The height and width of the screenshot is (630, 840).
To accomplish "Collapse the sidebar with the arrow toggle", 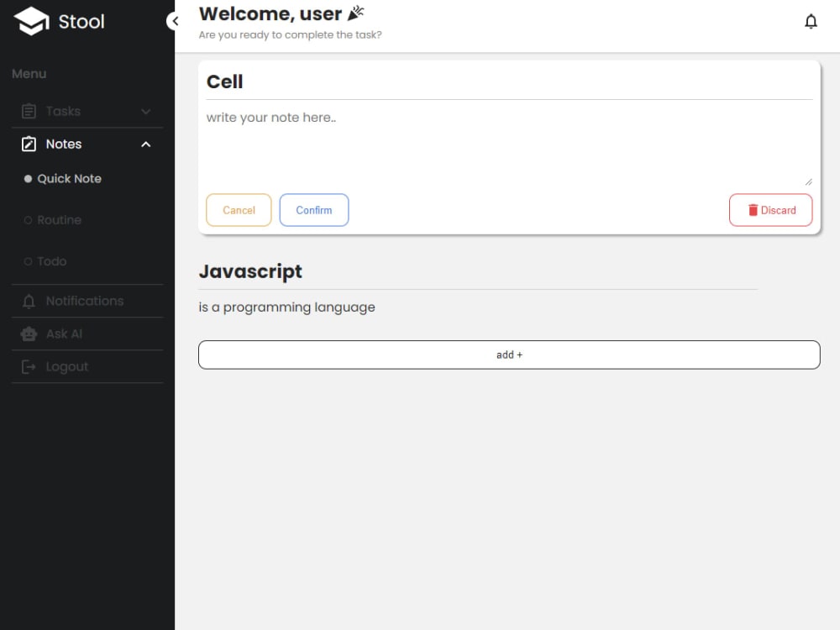I will [175, 20].
